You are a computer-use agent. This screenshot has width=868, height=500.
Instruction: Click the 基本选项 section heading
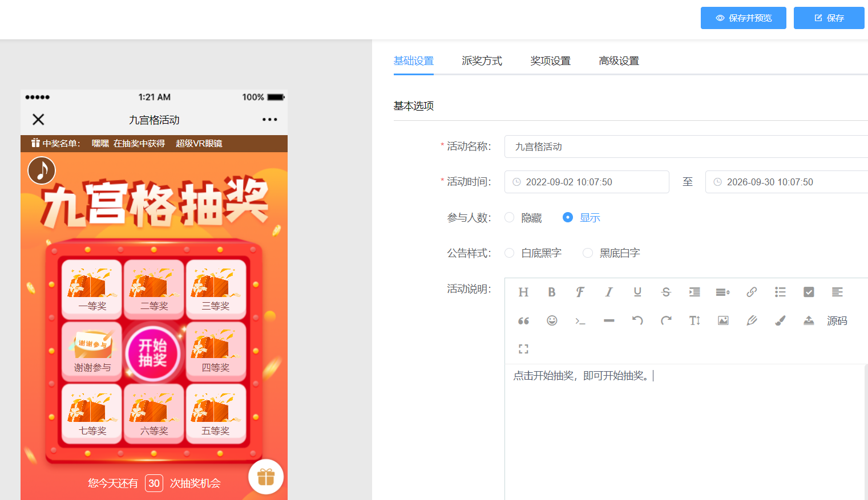pos(414,106)
